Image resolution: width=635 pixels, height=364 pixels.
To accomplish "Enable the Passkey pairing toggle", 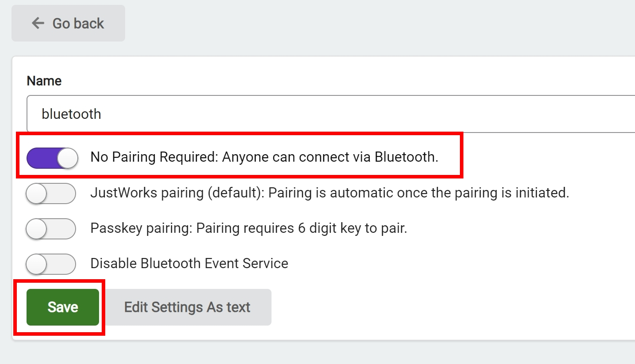I will 51,228.
